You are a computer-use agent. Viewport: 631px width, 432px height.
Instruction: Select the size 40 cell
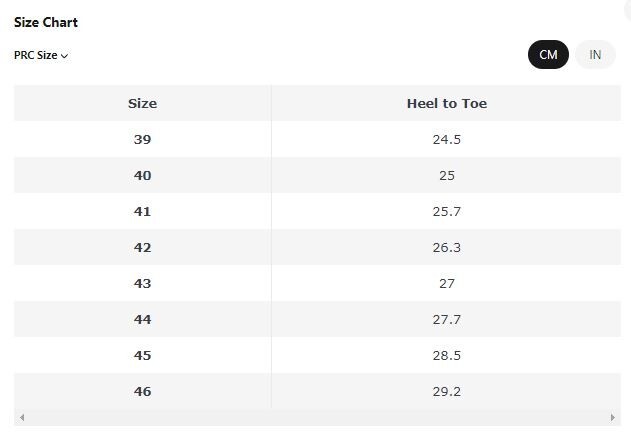[x=142, y=175]
